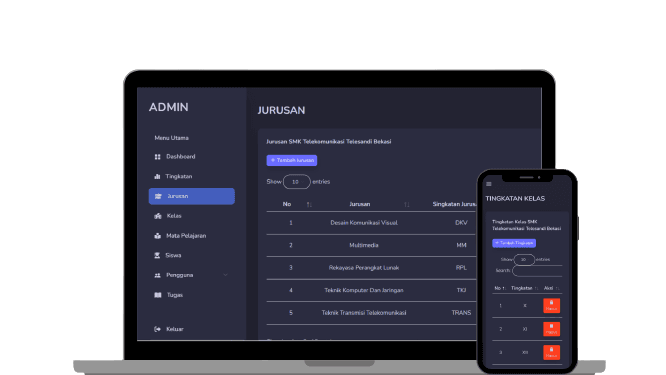Click Hapus button for tingkatan X
666x375 pixels.
(551, 306)
